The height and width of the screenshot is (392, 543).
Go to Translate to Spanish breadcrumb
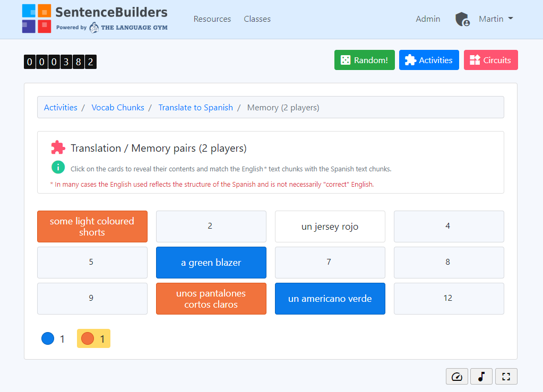pyautogui.click(x=196, y=108)
